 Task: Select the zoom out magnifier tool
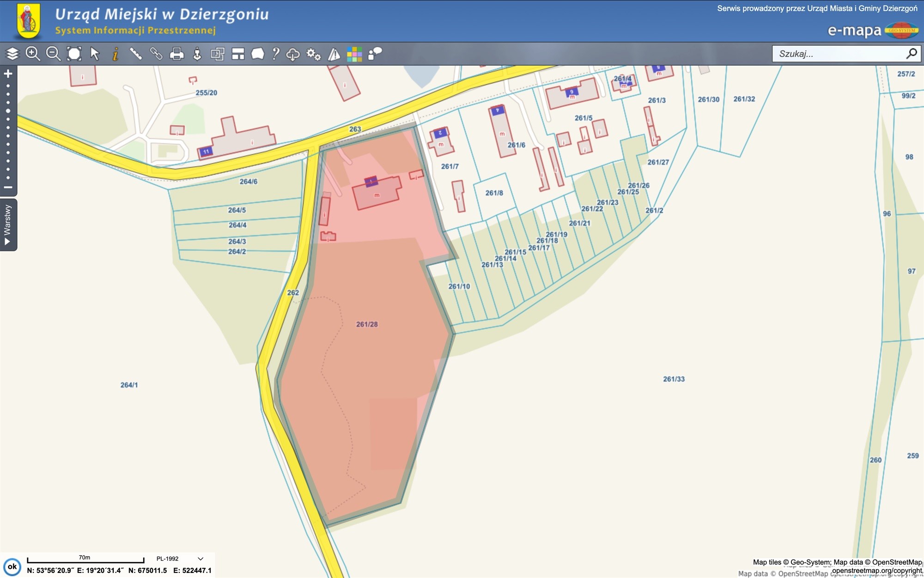[x=53, y=54]
